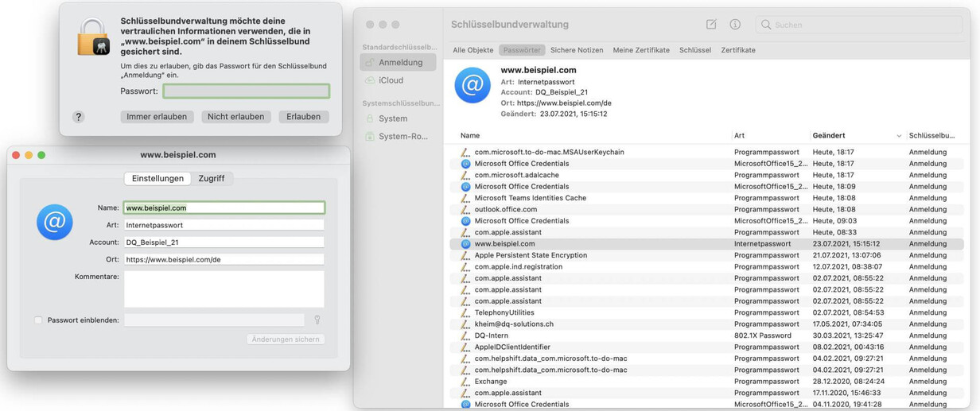Click the @ icon of the www.beispiel.com row
Viewport: 980px width, 411px height.
(x=465, y=244)
